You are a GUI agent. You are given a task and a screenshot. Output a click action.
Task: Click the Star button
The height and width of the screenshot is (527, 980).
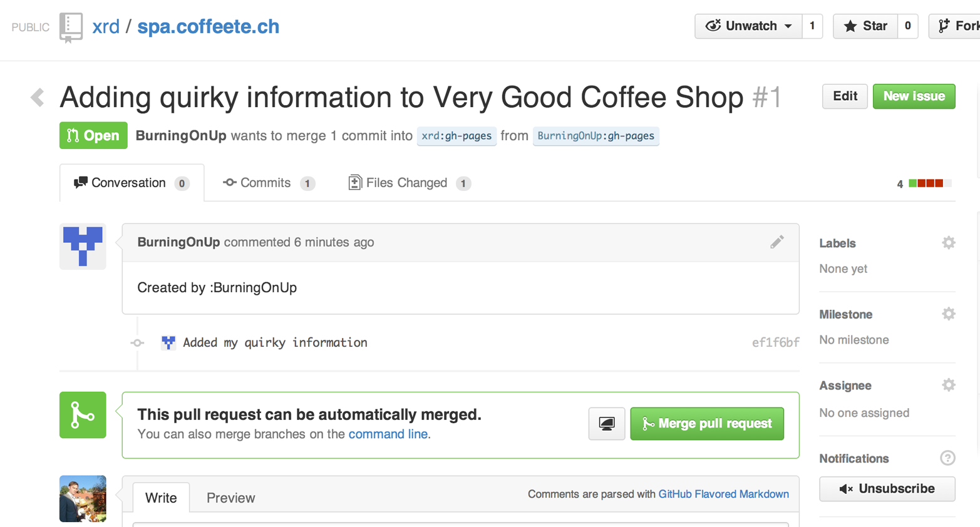865,26
